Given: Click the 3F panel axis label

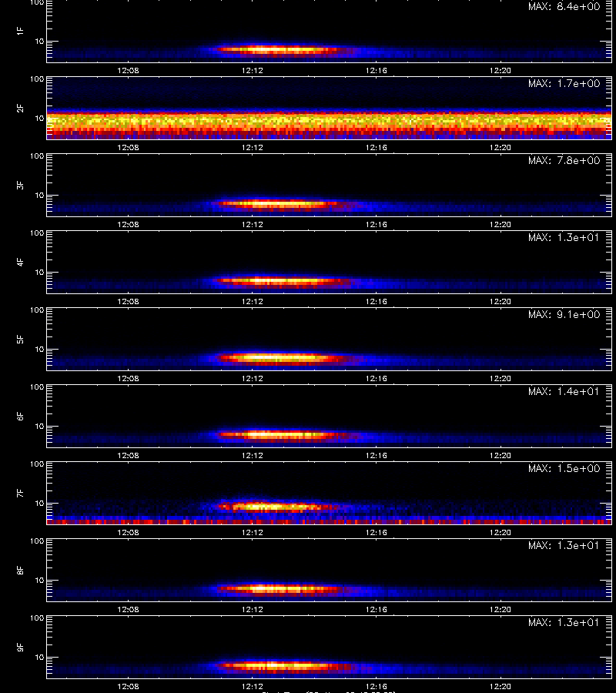Looking at the screenshot, I should click(20, 185).
